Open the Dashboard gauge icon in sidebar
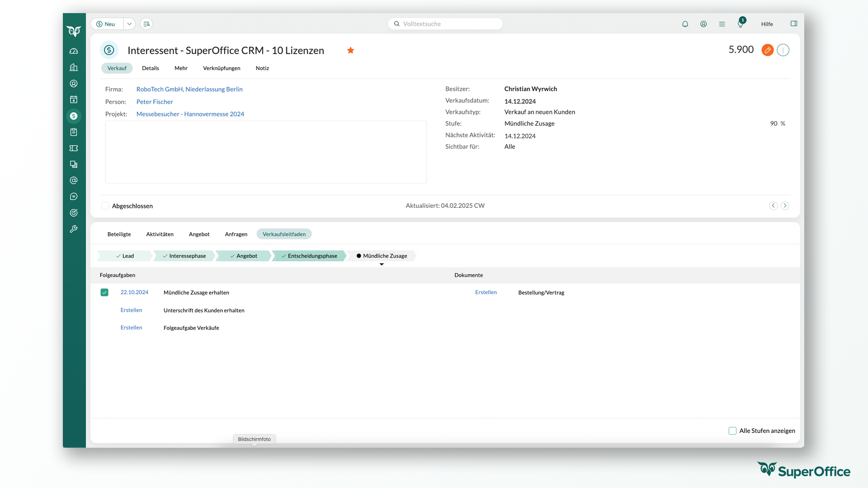The height and width of the screenshot is (488, 868). tap(74, 51)
